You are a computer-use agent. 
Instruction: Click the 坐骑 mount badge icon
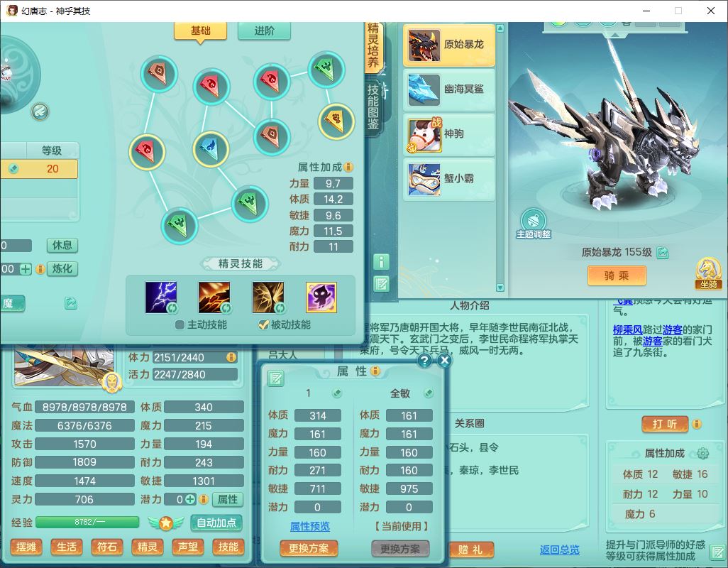coord(709,273)
